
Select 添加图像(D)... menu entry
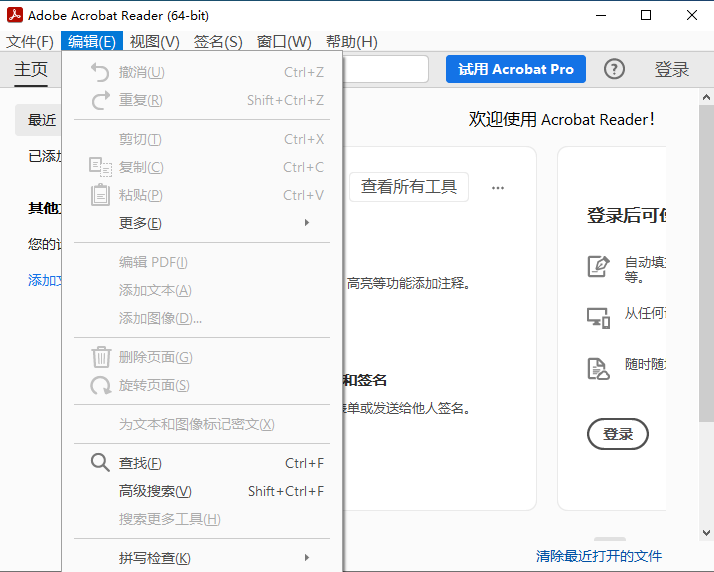[202, 318]
